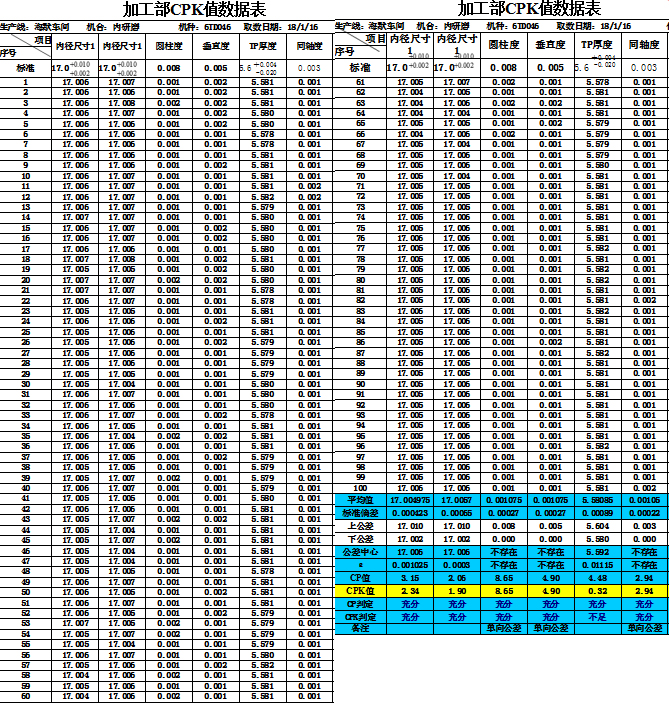Click the CP值 row label cell
Viewport: 669px width, 705px height.
click(359, 578)
